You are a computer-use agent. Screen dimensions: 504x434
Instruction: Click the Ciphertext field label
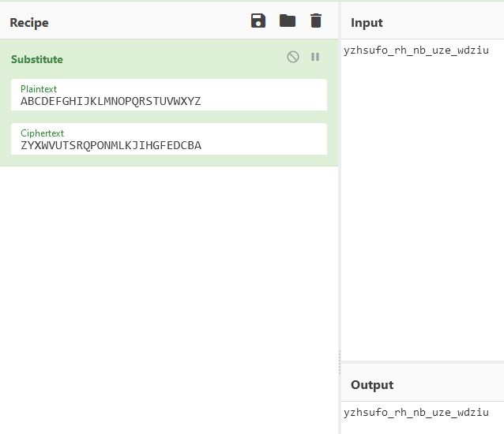42,133
